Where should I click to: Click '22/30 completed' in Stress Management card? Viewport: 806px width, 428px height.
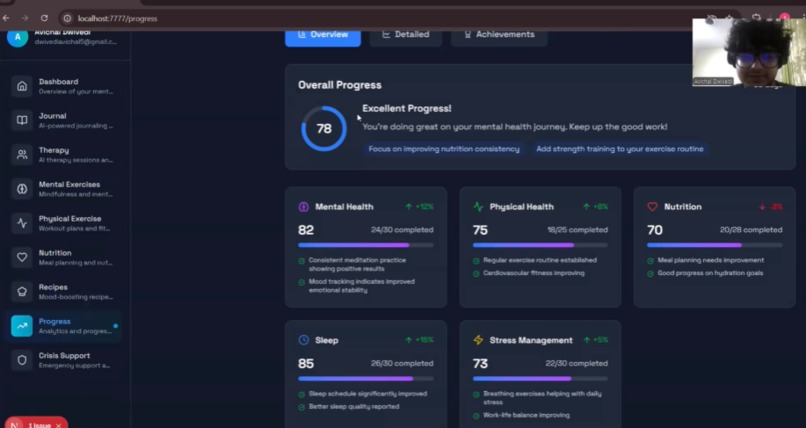click(576, 363)
